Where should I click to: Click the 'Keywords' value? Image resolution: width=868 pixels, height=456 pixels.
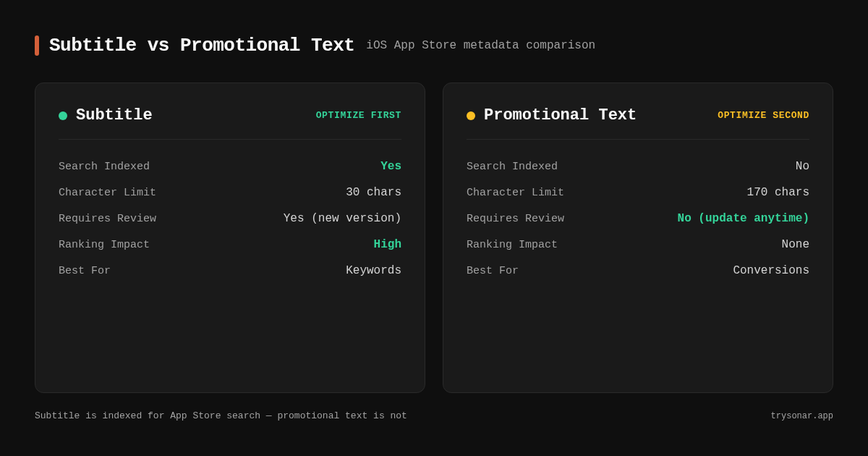(373, 271)
